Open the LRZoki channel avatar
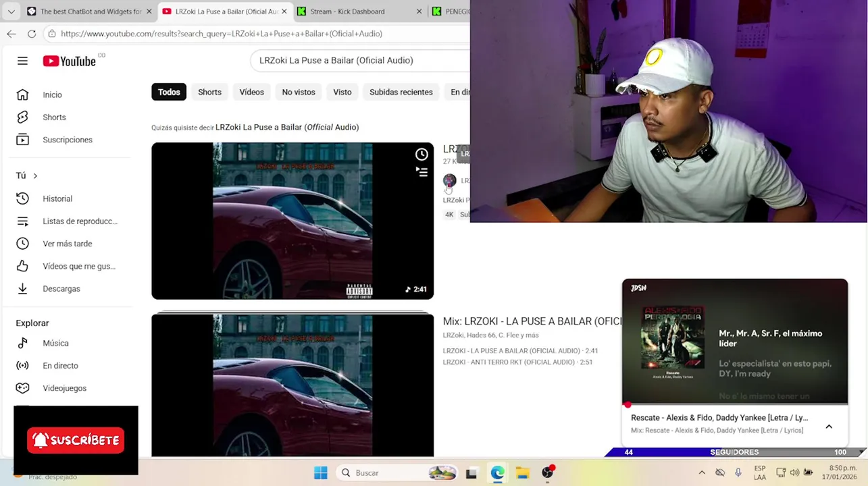The width and height of the screenshot is (868, 486). (x=449, y=180)
